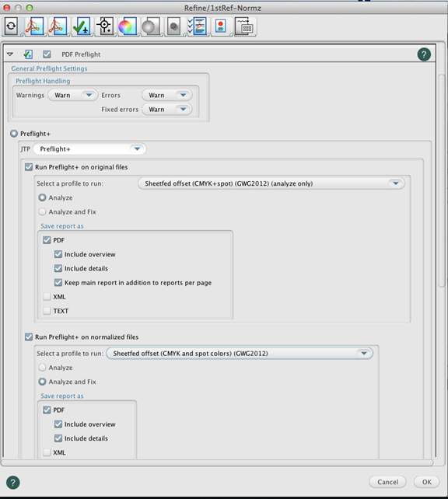448x499 pixels.
Task: Uncheck Run Preflight+ on original files
Action: [x=29, y=167]
